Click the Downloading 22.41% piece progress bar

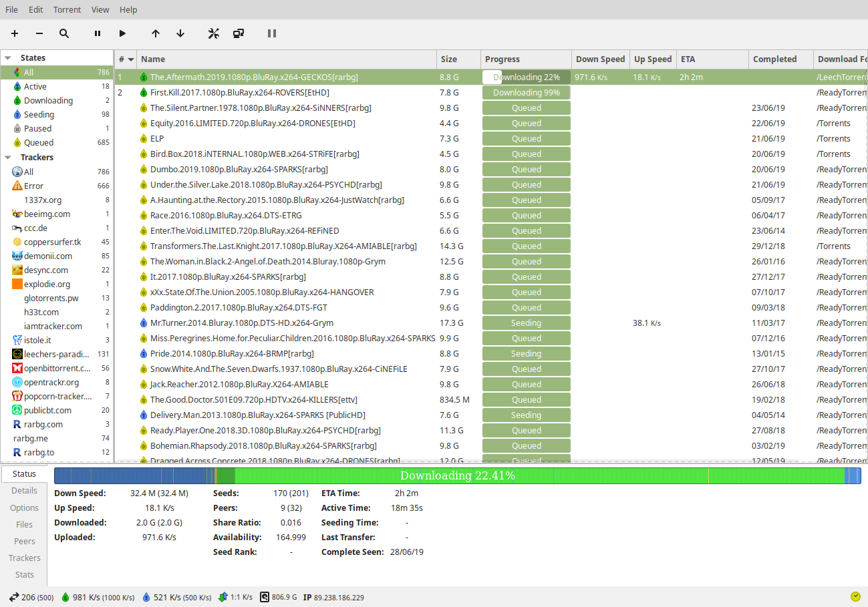(x=457, y=475)
